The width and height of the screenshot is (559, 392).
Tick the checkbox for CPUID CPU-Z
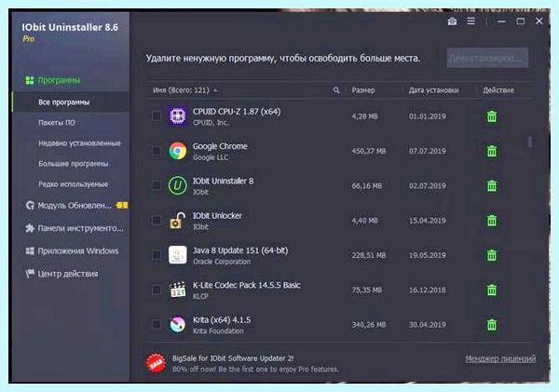[x=157, y=116]
